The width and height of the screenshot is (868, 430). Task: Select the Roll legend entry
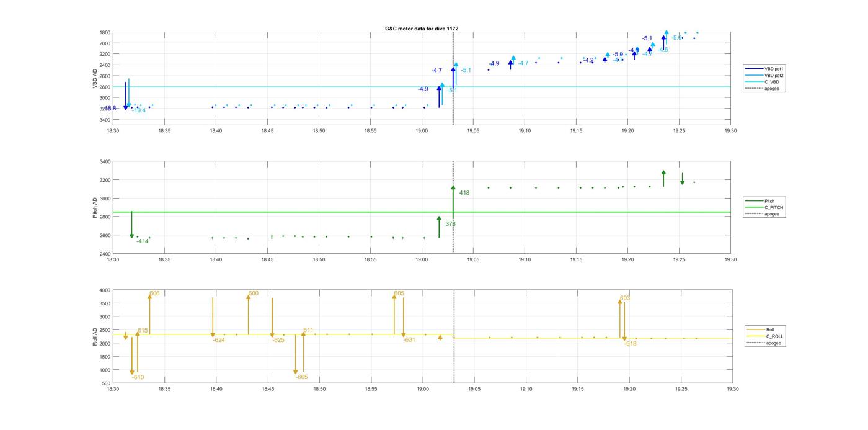click(766, 329)
